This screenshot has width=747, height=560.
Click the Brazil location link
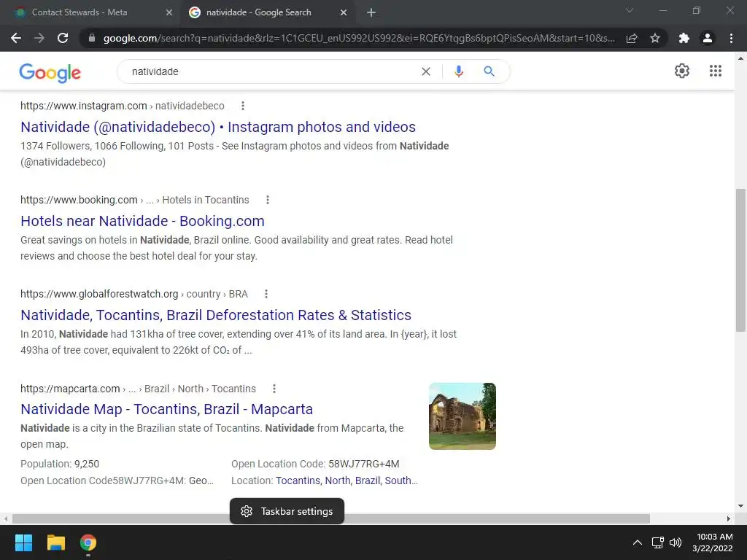click(368, 481)
